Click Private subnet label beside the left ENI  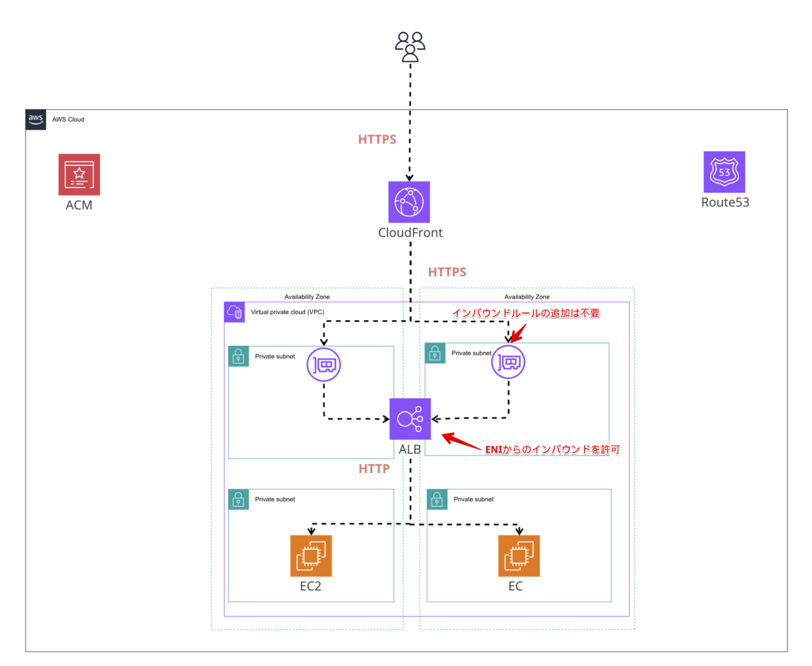click(x=275, y=356)
